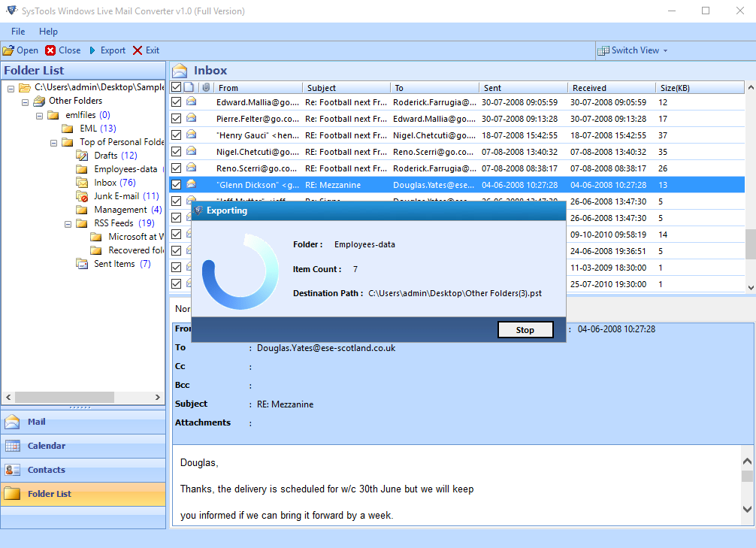
Task: Click envelope icon in Edward.Mallia row
Action: point(192,101)
